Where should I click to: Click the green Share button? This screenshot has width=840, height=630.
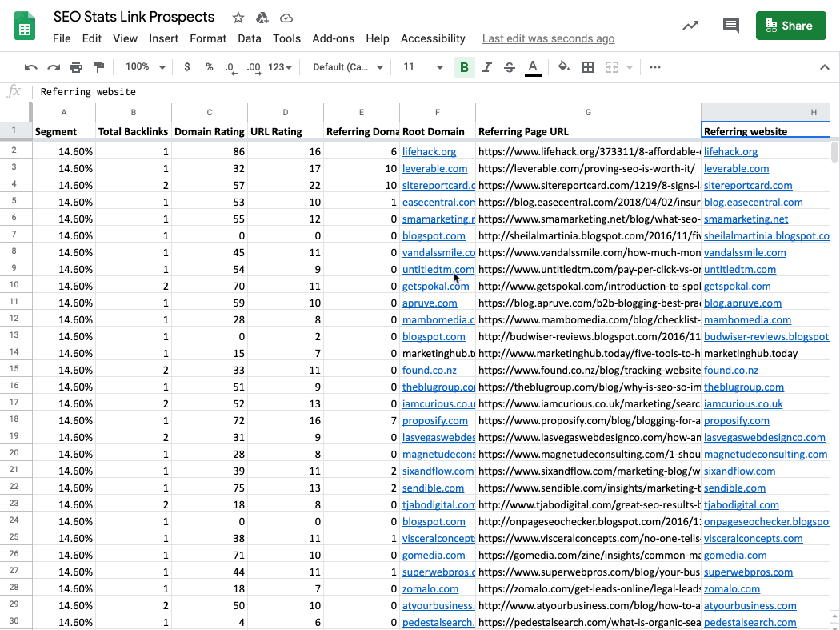pos(790,26)
